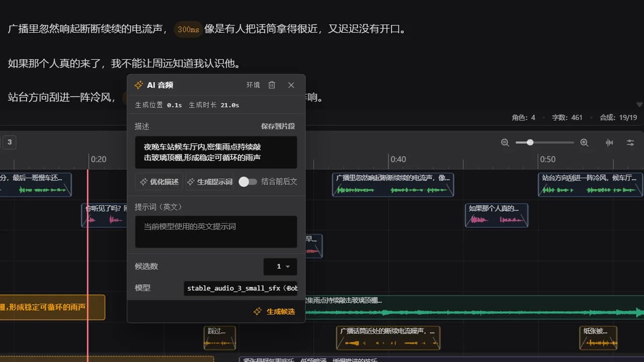Click the 生成候选 button

click(274, 311)
